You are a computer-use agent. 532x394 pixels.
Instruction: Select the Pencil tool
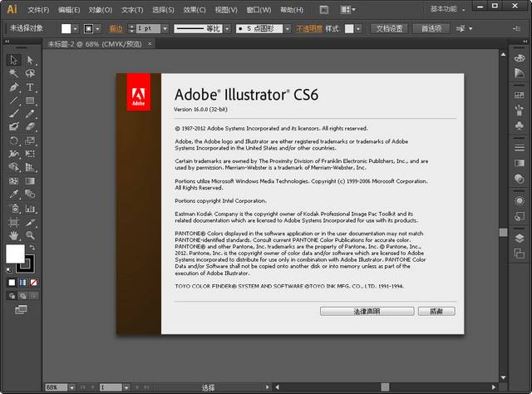pyautogui.click(x=30, y=114)
